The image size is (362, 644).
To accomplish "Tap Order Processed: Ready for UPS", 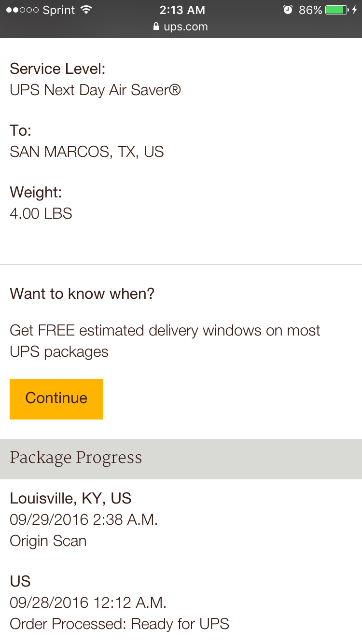I will [119, 624].
